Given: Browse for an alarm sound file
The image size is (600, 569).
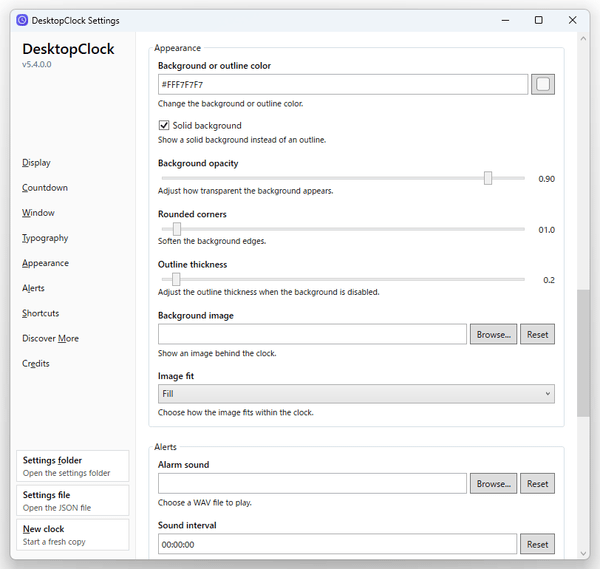Looking at the screenshot, I should tap(493, 484).
